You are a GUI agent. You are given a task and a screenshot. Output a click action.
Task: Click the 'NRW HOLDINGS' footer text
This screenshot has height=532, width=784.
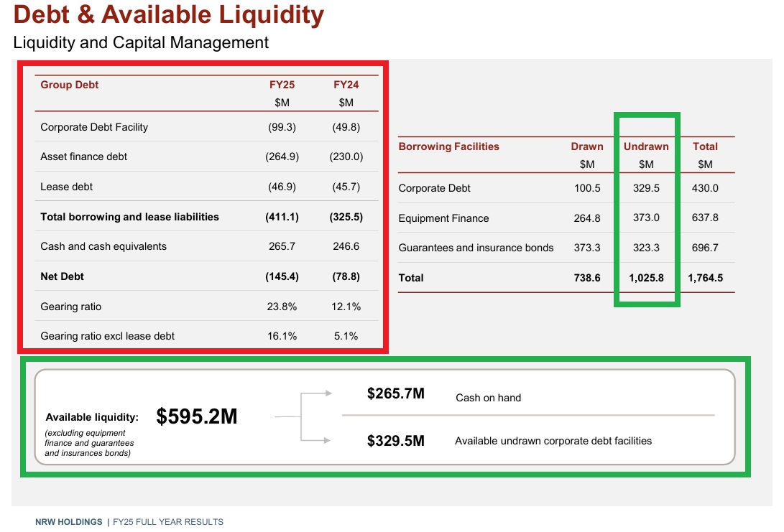pos(69,522)
